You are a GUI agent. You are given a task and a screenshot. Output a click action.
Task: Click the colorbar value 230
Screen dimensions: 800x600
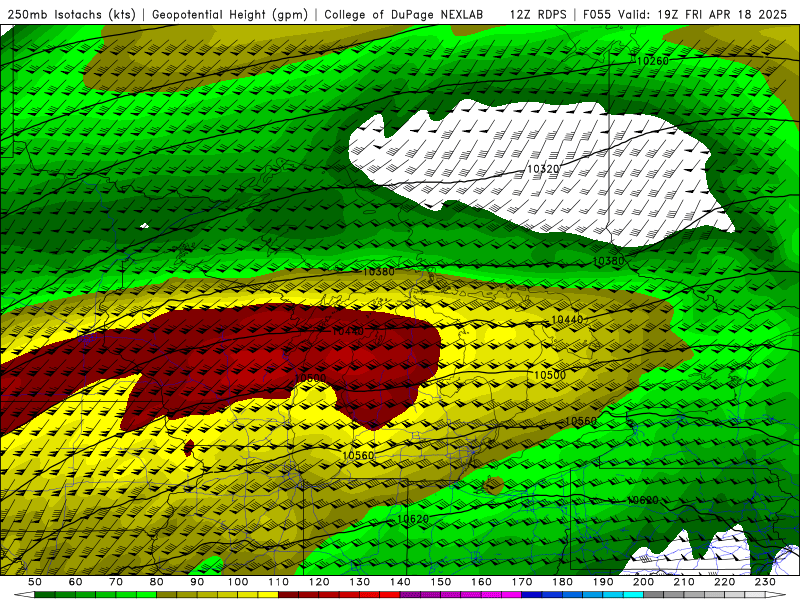click(x=765, y=582)
